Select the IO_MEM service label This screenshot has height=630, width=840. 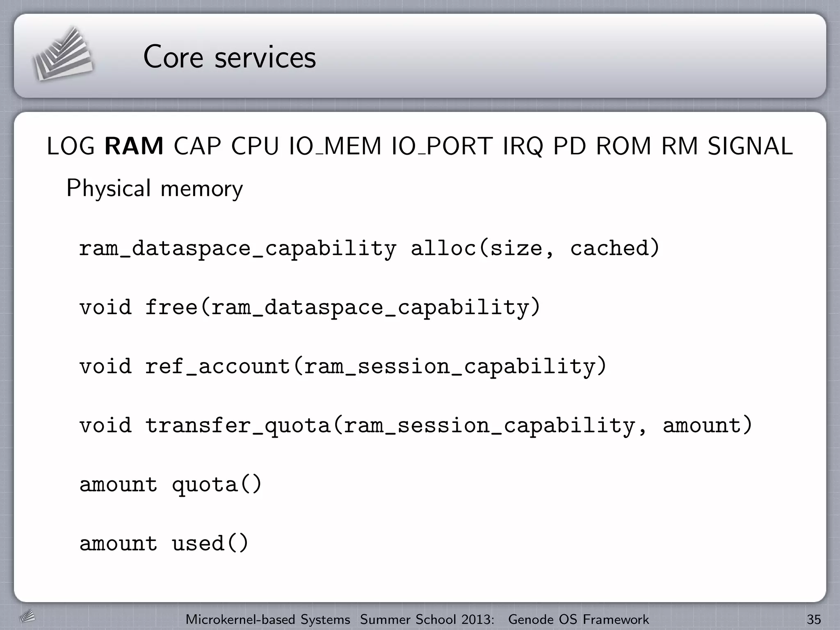(x=335, y=146)
